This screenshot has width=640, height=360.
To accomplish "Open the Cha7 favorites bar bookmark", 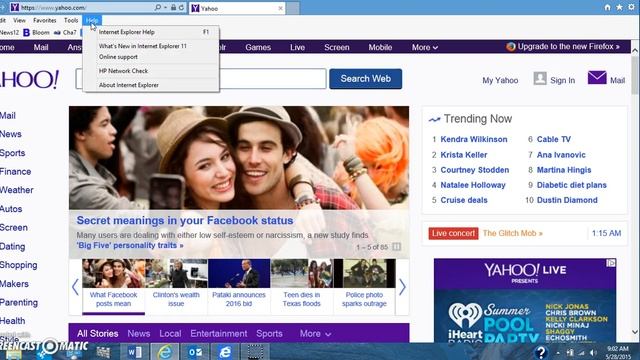I will pos(65,33).
